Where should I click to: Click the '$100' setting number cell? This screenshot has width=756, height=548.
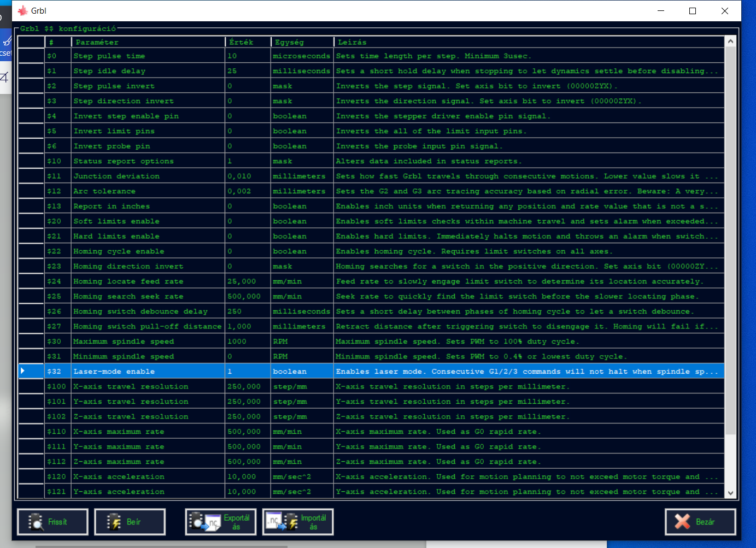[58, 387]
